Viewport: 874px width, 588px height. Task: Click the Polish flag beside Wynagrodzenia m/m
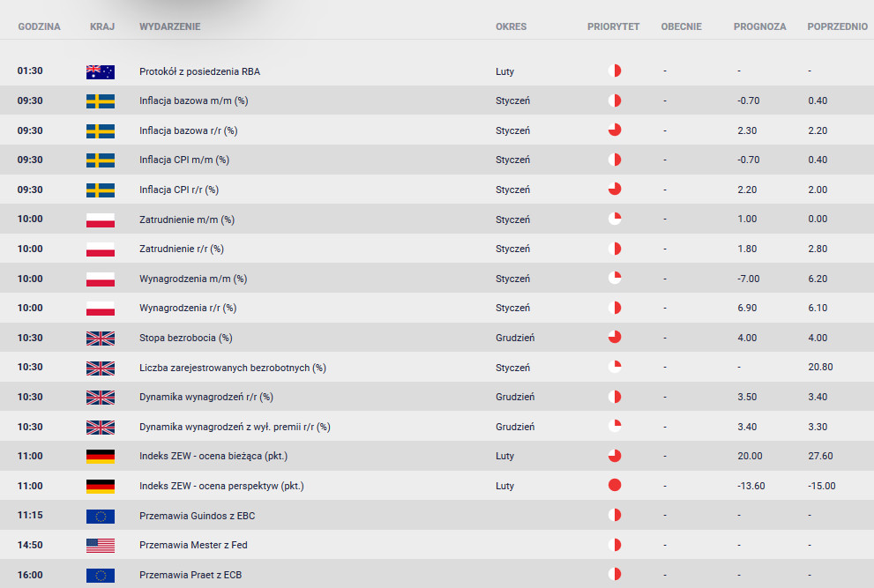(101, 279)
